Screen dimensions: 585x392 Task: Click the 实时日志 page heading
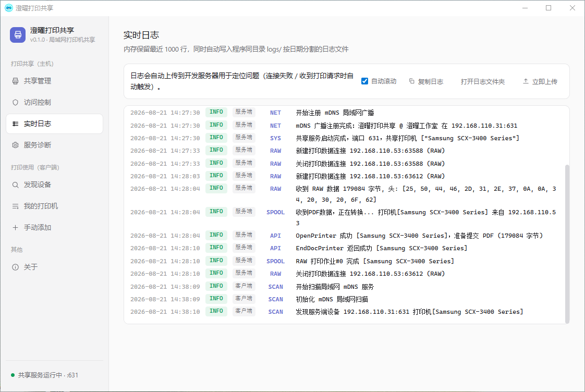pos(141,35)
